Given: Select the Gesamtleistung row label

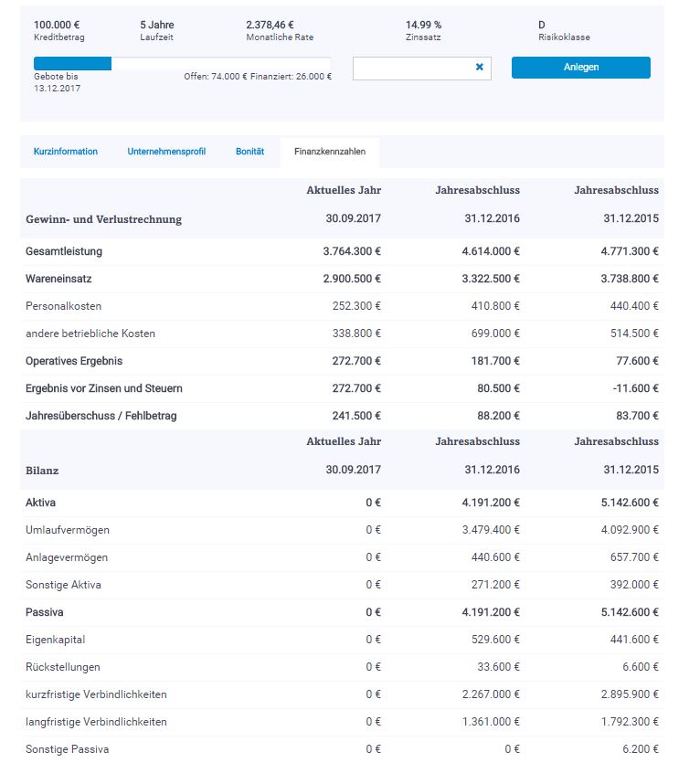Looking at the screenshot, I should click(64, 251).
